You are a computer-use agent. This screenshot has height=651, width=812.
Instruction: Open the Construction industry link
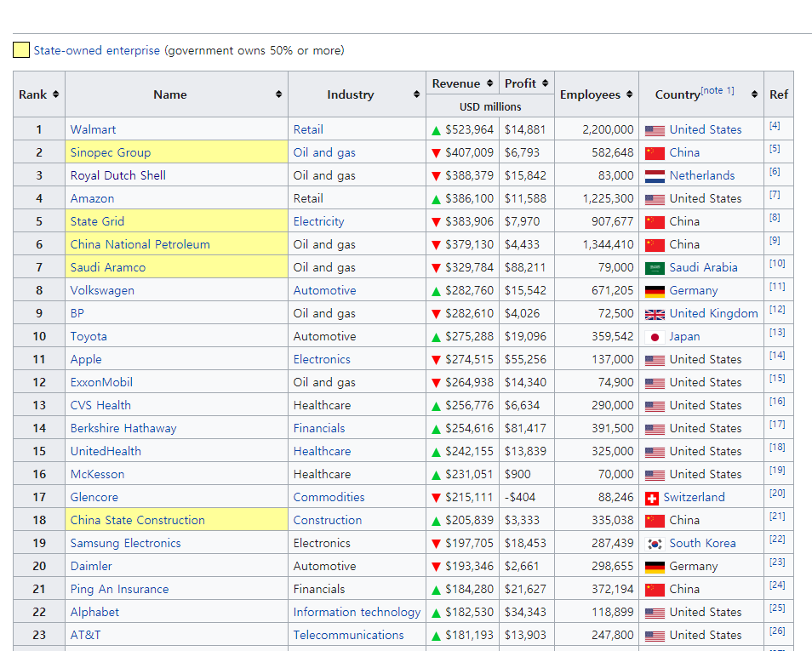coord(328,520)
